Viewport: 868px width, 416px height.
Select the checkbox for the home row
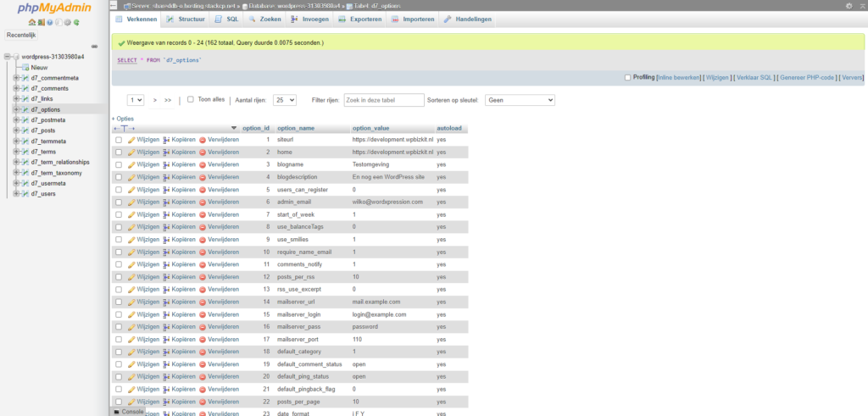119,153
